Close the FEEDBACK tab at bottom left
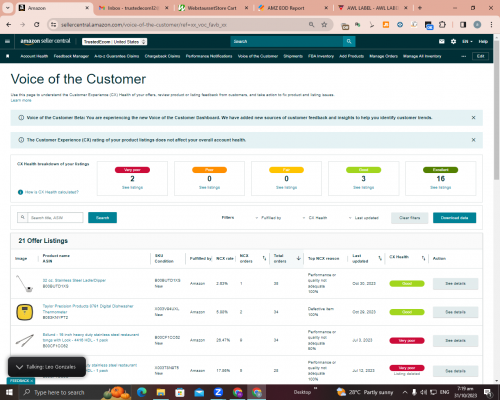Image resolution: width=500 pixels, height=400 pixels. point(32,381)
